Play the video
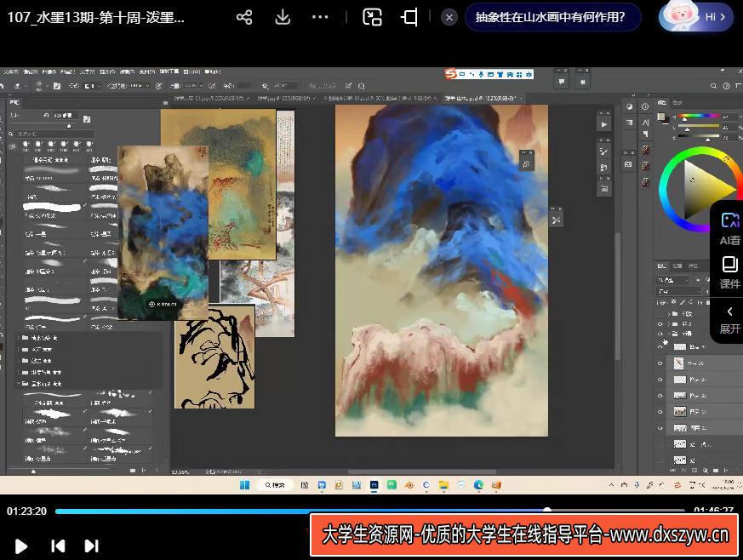 point(20,546)
